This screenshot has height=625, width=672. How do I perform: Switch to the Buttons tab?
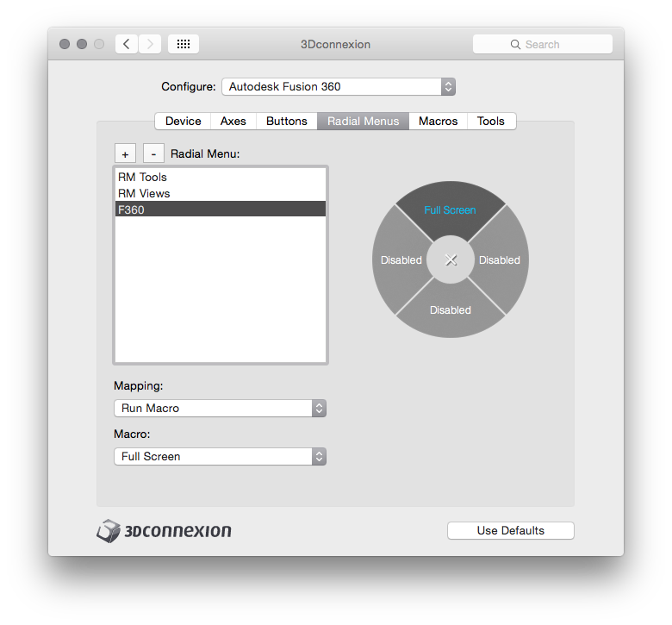pyautogui.click(x=287, y=121)
